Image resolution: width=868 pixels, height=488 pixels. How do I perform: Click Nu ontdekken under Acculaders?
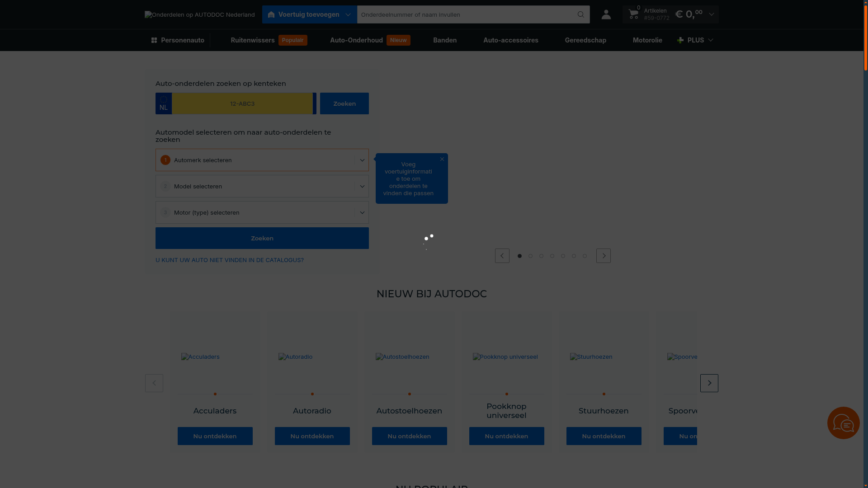point(215,436)
